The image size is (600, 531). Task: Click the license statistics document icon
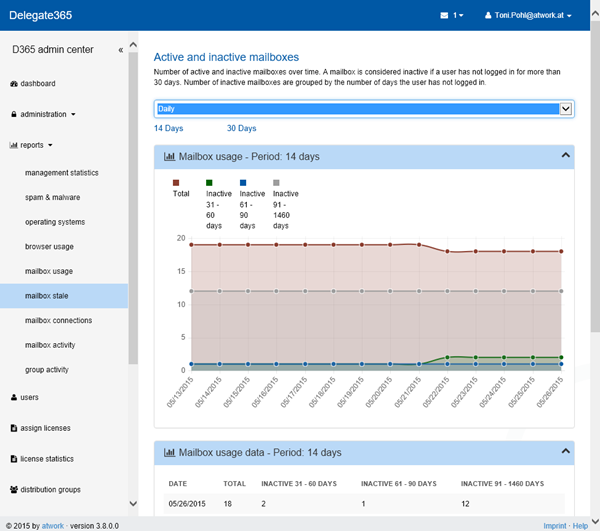(x=14, y=459)
